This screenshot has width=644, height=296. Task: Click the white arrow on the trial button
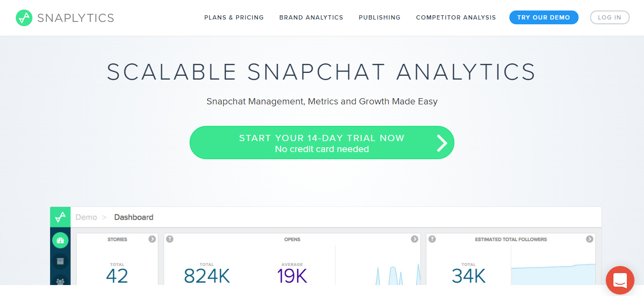click(442, 143)
